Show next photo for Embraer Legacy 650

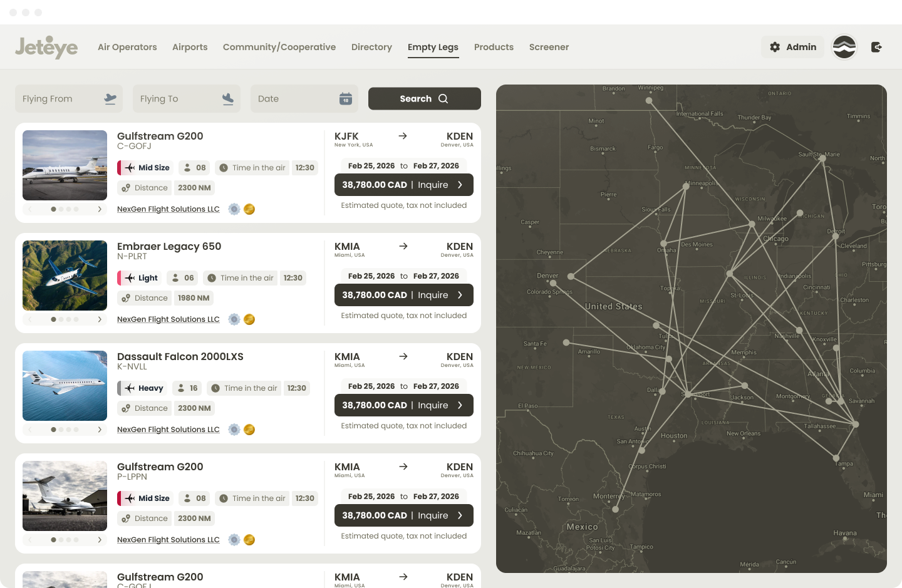click(100, 319)
